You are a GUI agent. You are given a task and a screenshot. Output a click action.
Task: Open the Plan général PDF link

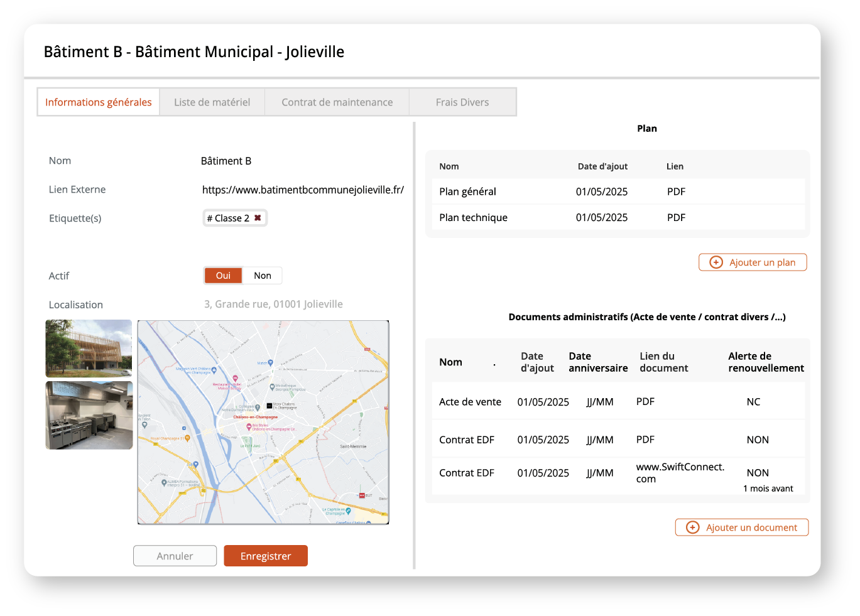(676, 192)
